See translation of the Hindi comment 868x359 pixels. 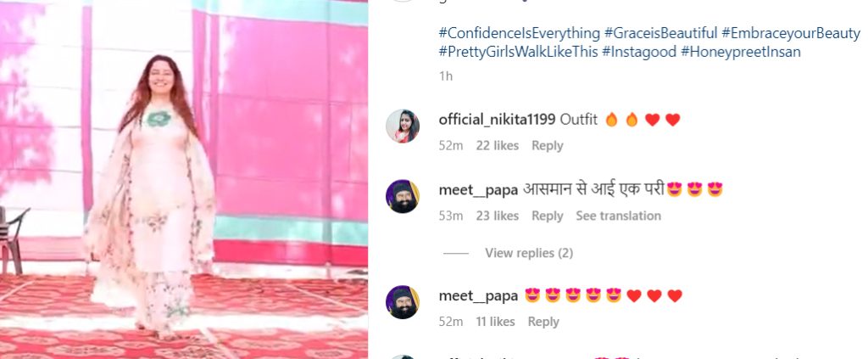click(618, 216)
